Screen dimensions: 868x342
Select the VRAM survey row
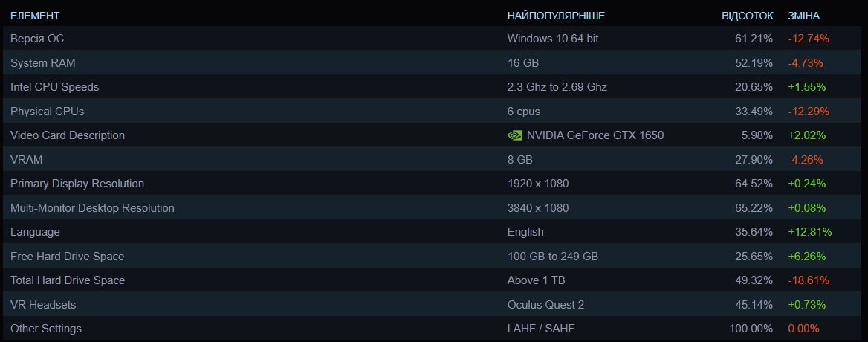(434, 159)
